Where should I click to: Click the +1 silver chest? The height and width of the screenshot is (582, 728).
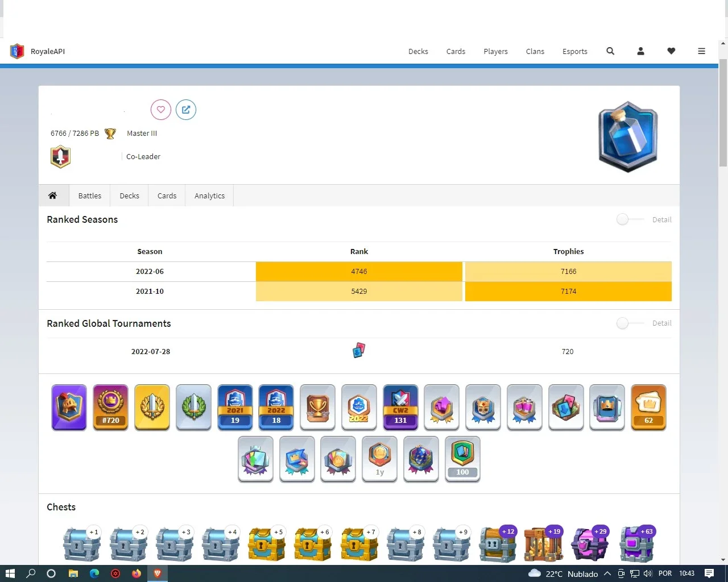coord(81,544)
